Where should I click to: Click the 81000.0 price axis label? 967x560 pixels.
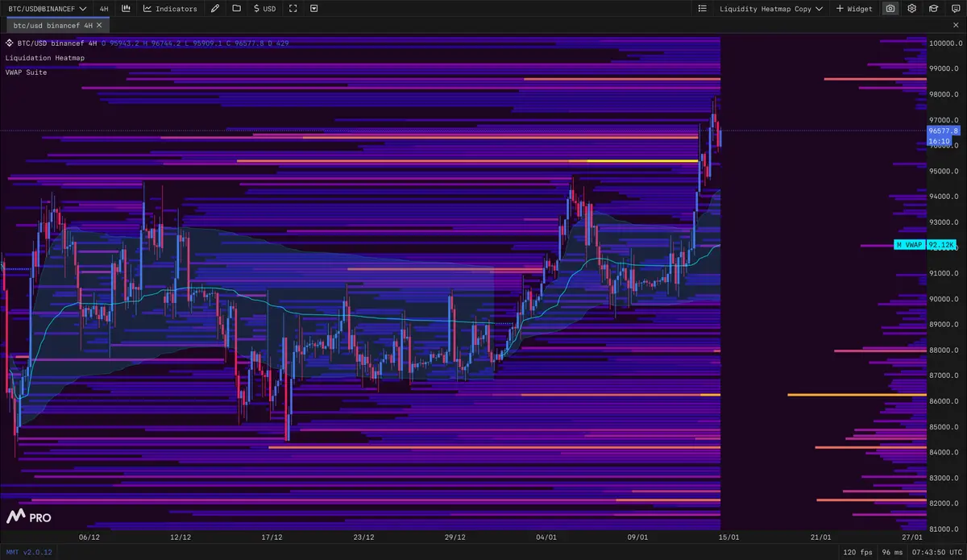coord(944,529)
